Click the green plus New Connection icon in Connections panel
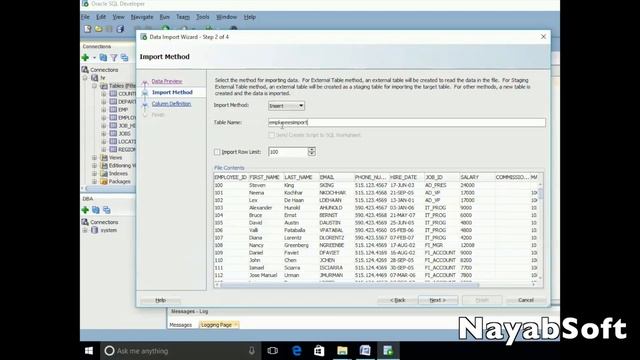This screenshot has height=360, width=640. pyautogui.click(x=85, y=58)
